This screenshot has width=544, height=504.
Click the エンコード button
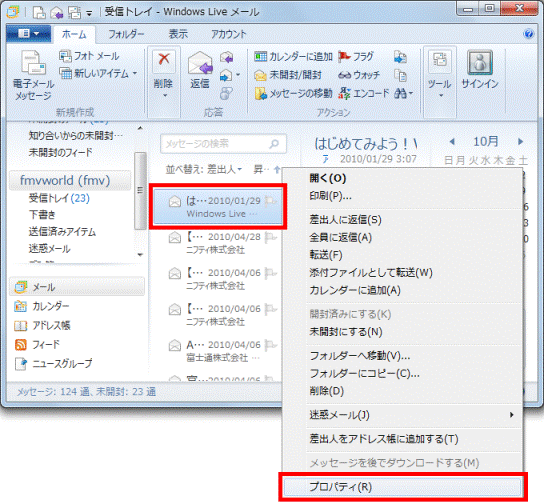click(364, 93)
